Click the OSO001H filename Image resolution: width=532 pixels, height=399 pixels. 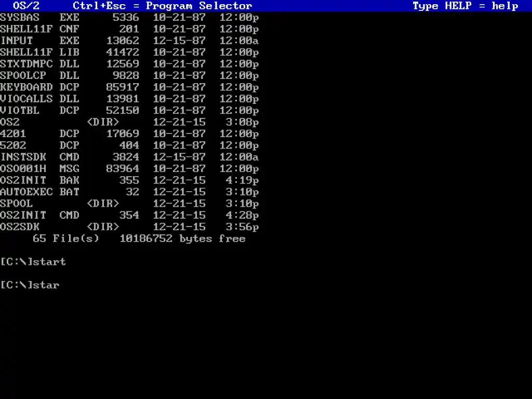coord(23,169)
